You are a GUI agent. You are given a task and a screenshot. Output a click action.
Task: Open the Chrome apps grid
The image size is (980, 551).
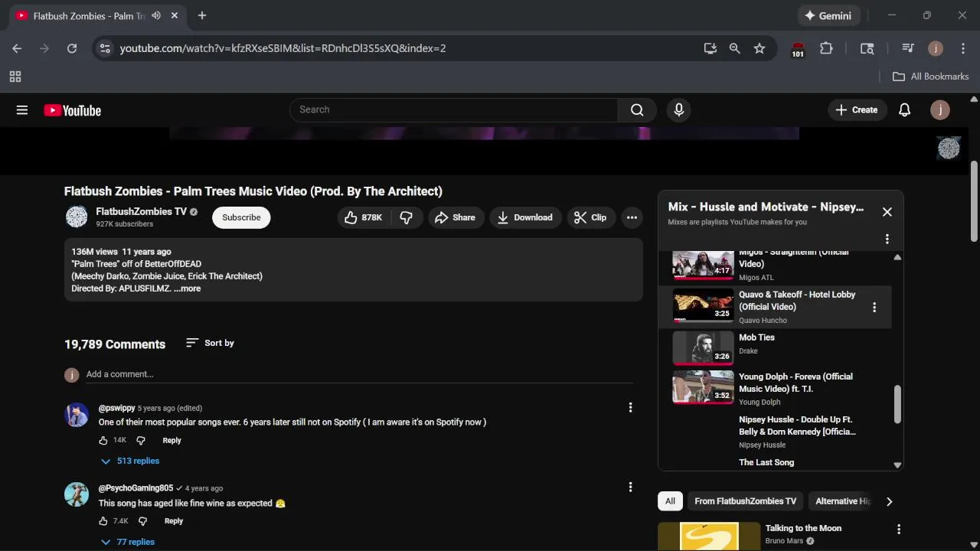click(15, 77)
